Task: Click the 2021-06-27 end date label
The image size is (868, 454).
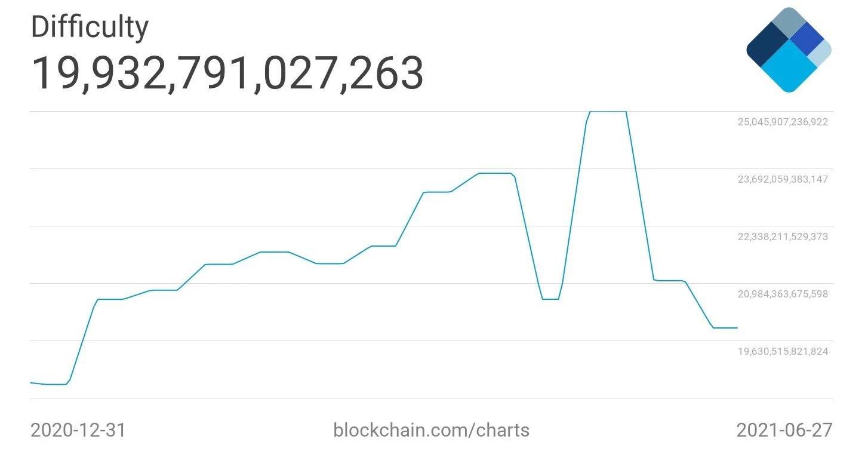Action: 784,430
